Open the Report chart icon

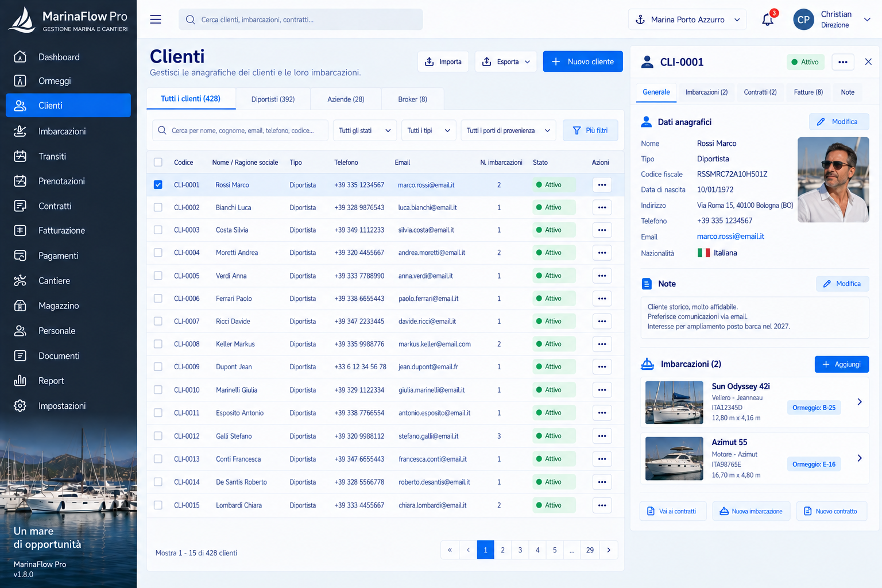coord(20,381)
